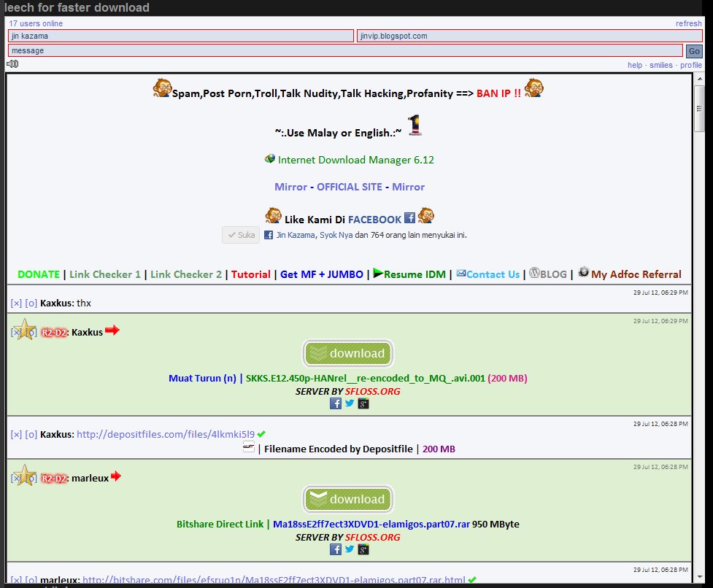Image resolution: width=713 pixels, height=588 pixels.
Task: Click star icon beside R2-D2 marleux post
Action: tap(25, 476)
